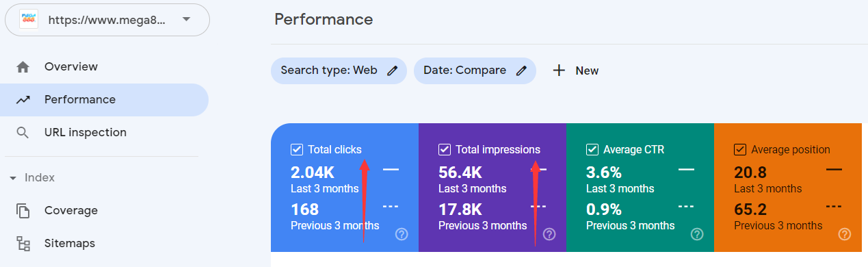
Task: Click the URL inspection magnifier icon
Action: pyautogui.click(x=23, y=133)
